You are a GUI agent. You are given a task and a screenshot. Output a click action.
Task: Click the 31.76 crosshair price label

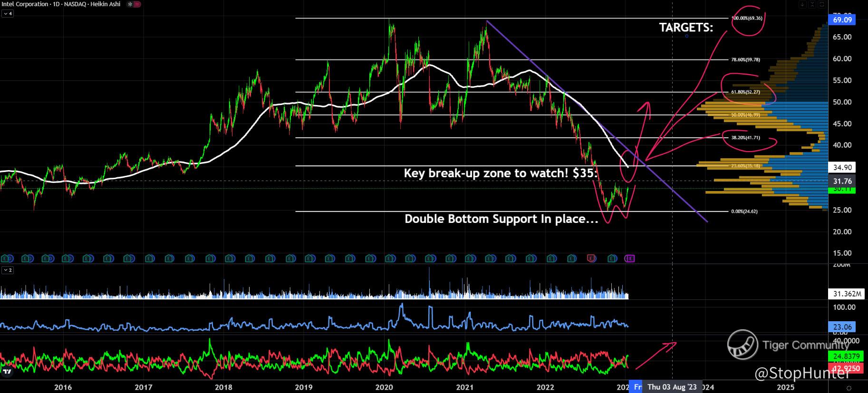(x=842, y=181)
